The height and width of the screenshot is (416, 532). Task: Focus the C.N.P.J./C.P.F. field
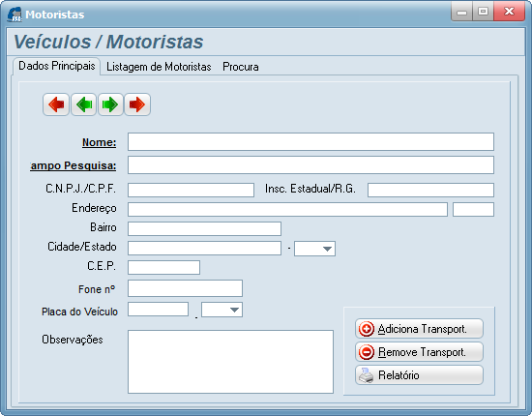point(191,190)
